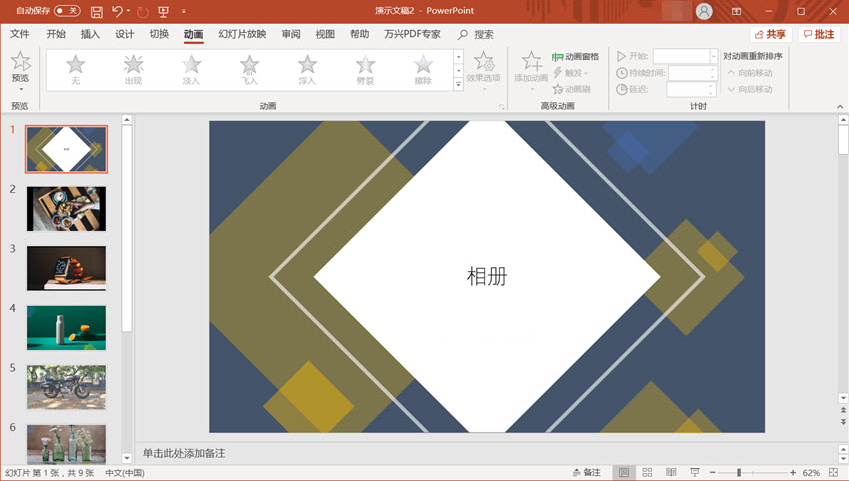Click 向后移动 move later button

pyautogui.click(x=750, y=89)
